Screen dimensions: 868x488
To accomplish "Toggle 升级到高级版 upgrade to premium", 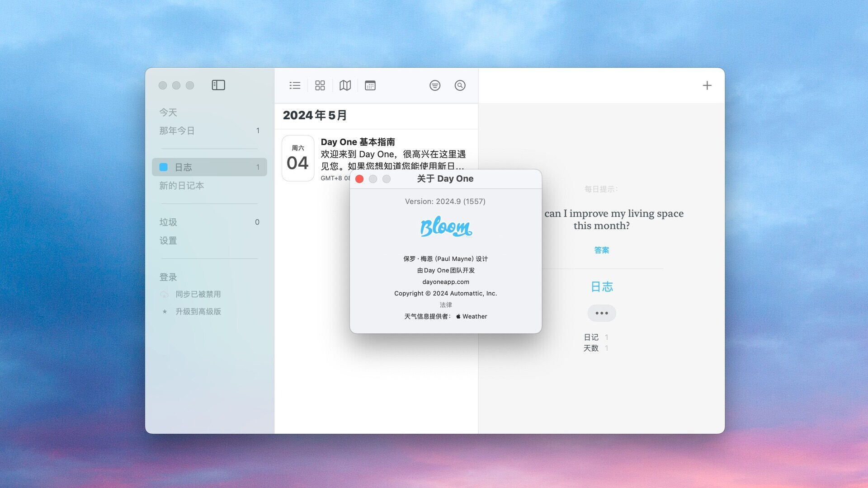I will tap(198, 311).
